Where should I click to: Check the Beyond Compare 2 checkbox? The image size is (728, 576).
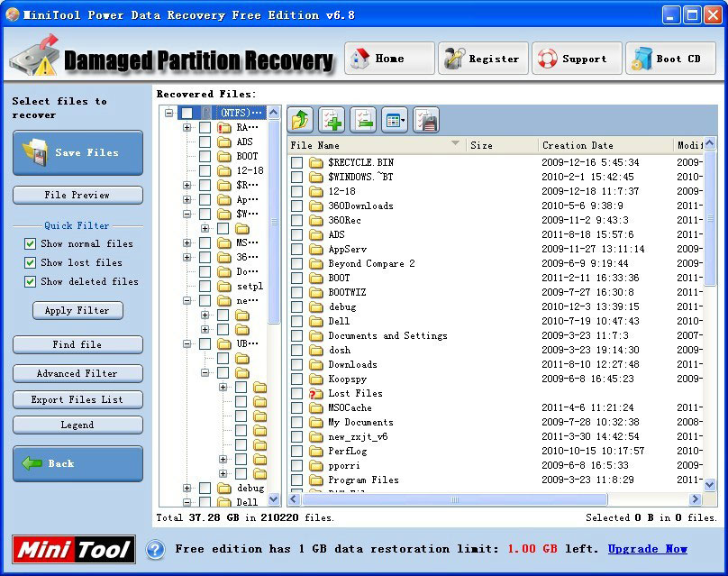coord(297,264)
